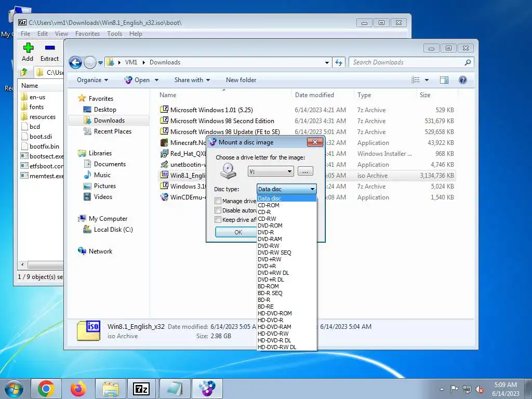This screenshot has width=532, height=399.
Task: Select boot.sdi file in 7-Zip
Action: (x=41, y=137)
